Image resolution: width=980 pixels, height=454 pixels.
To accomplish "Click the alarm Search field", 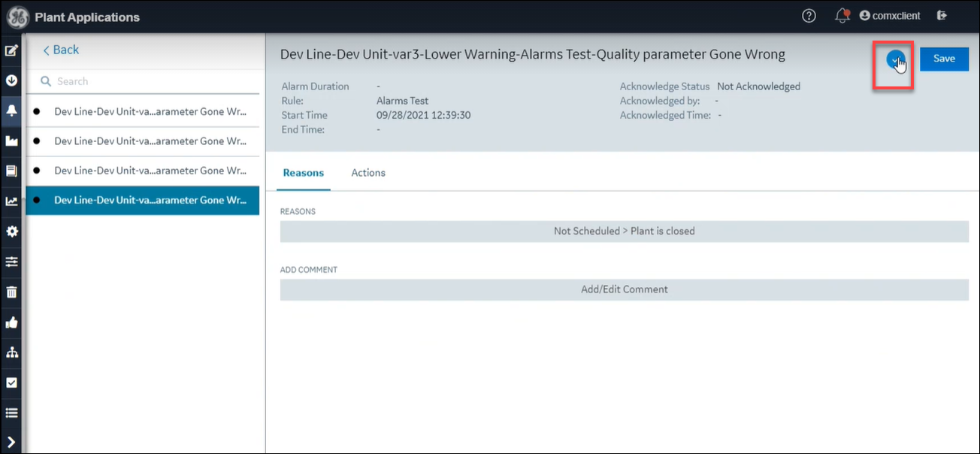I will (143, 81).
